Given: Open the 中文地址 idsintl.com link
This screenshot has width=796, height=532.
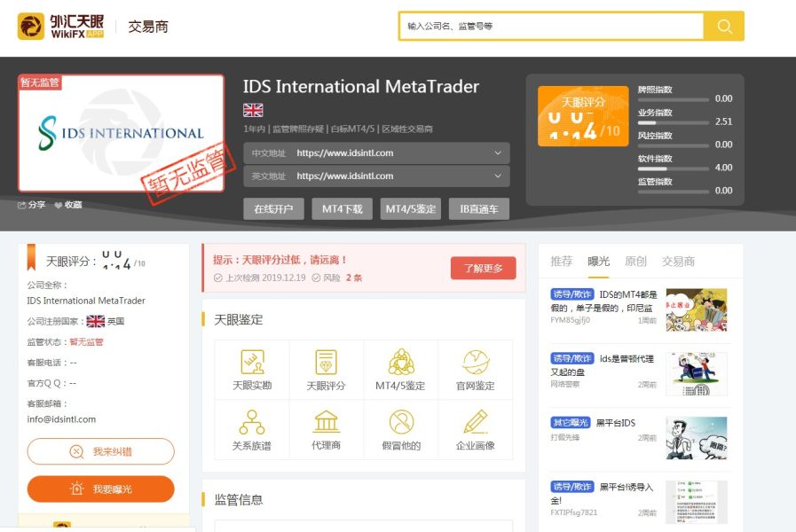Looking at the screenshot, I should tap(344, 153).
